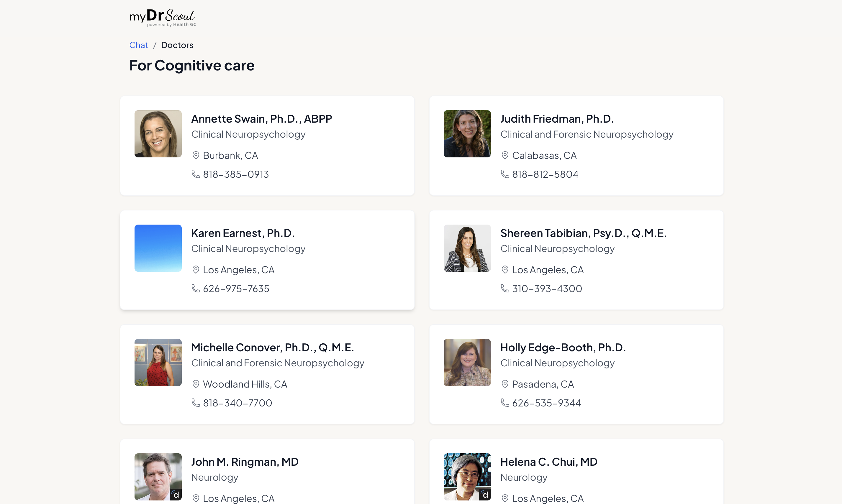Click badge icon on John Ringman's photo

coord(176,495)
